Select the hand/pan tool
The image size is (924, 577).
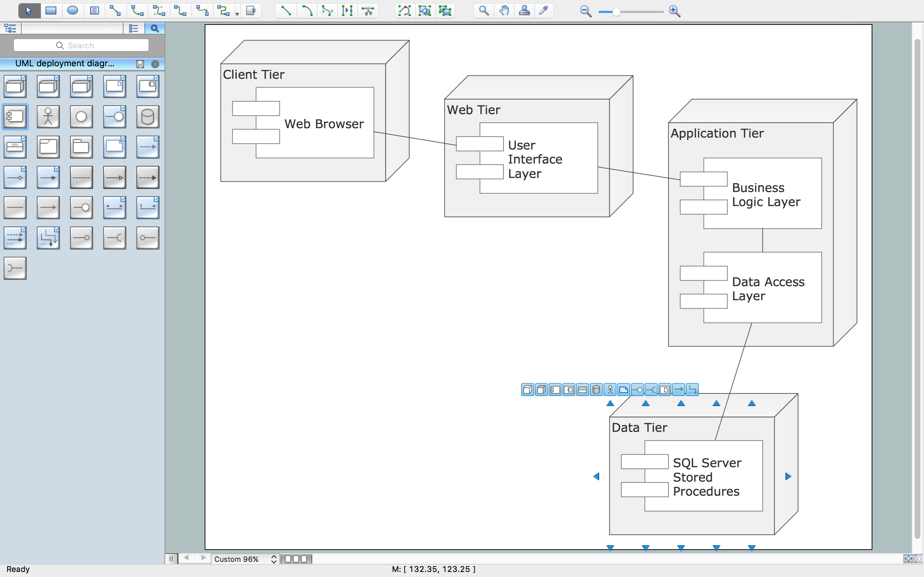click(x=503, y=11)
